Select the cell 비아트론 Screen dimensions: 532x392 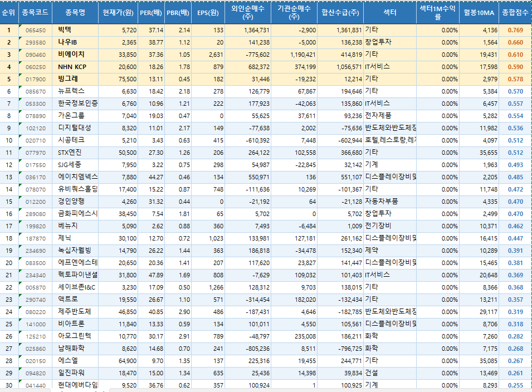pyautogui.click(x=75, y=324)
